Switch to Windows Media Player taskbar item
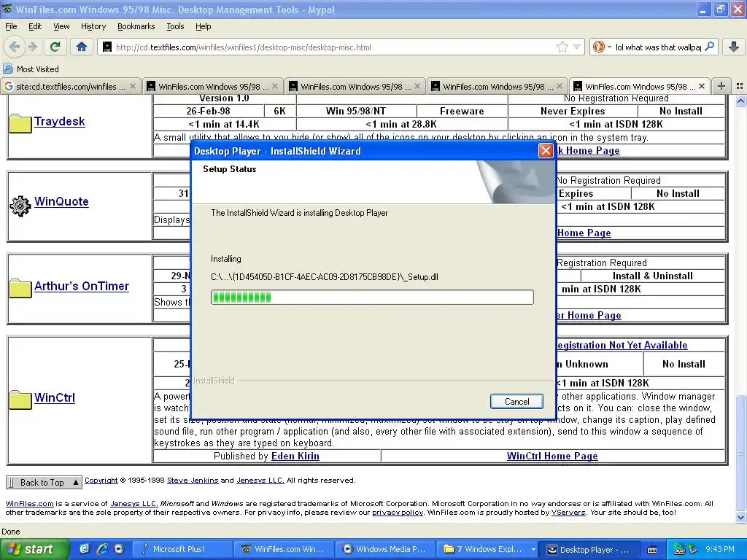The height and width of the screenshot is (560, 747). click(385, 549)
